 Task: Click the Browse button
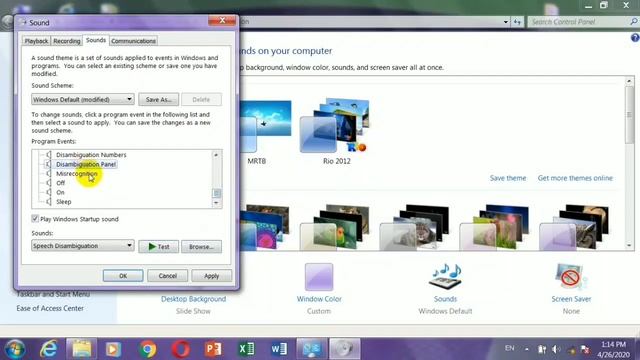click(201, 247)
